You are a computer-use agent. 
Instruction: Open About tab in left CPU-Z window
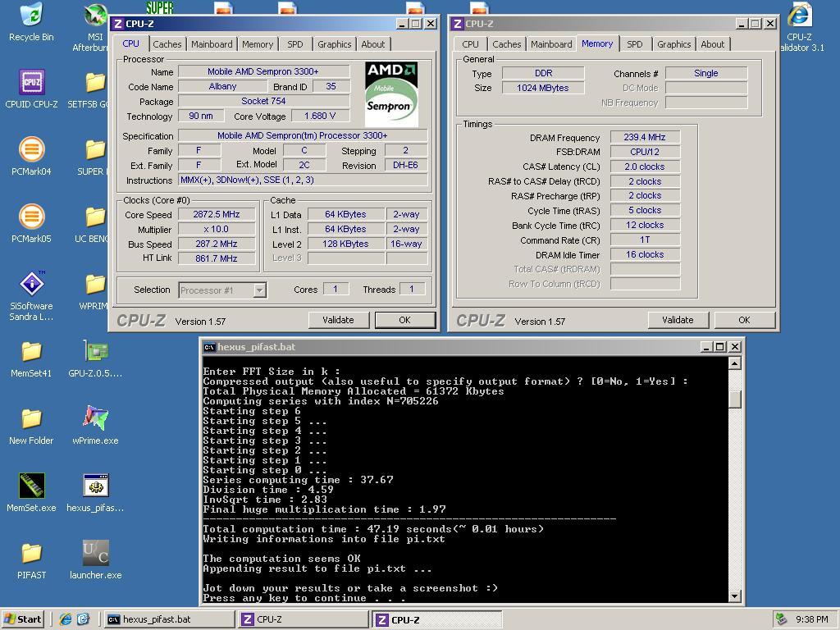[x=373, y=44]
